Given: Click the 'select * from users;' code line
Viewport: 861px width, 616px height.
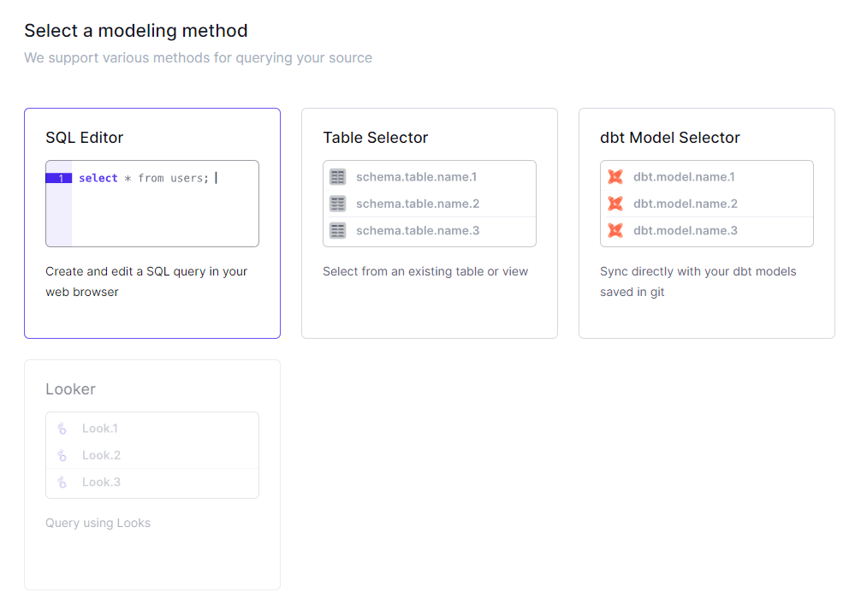Looking at the screenshot, I should (144, 178).
